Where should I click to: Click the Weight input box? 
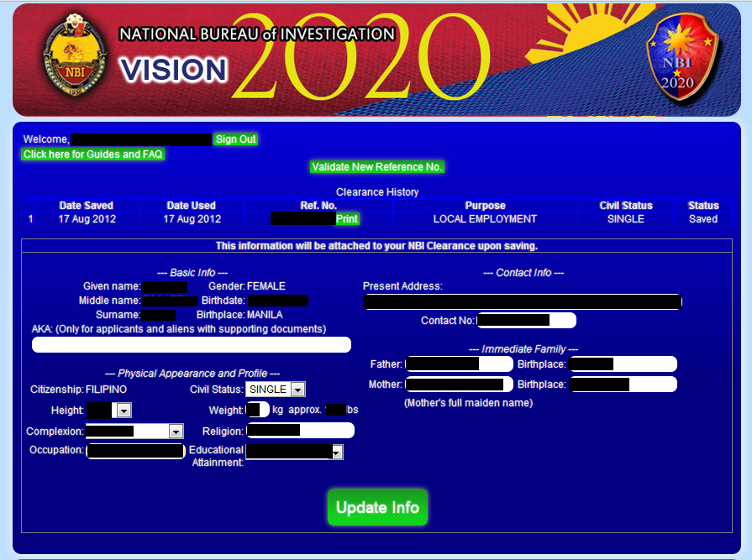pyautogui.click(x=257, y=409)
